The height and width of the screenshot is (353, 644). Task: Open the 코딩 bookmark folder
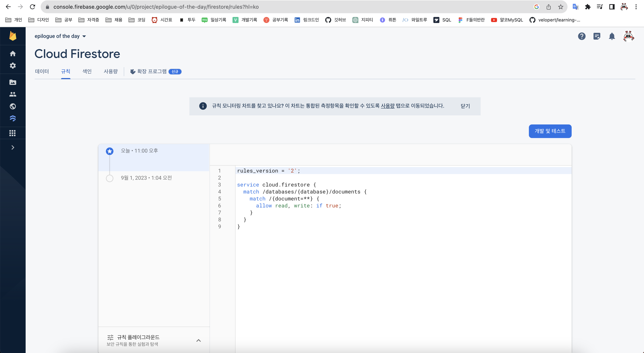pos(137,20)
